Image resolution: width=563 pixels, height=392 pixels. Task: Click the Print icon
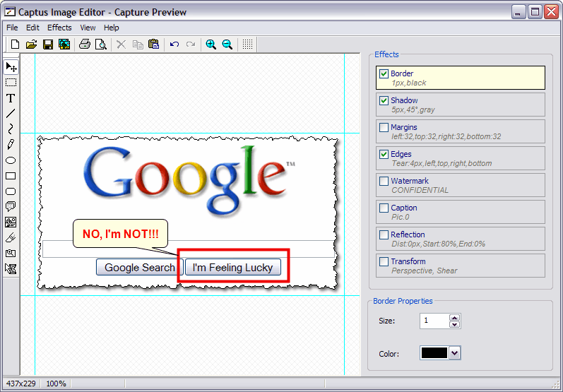[85, 44]
